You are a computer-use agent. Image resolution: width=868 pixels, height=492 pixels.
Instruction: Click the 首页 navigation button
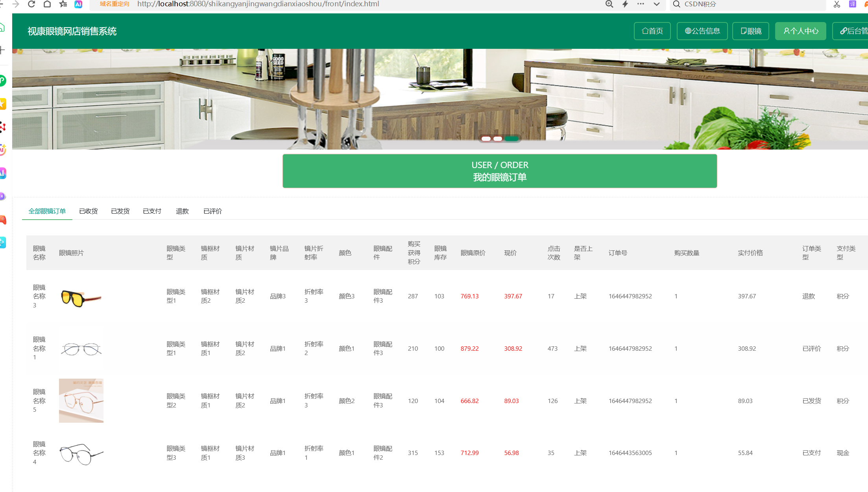pyautogui.click(x=652, y=31)
